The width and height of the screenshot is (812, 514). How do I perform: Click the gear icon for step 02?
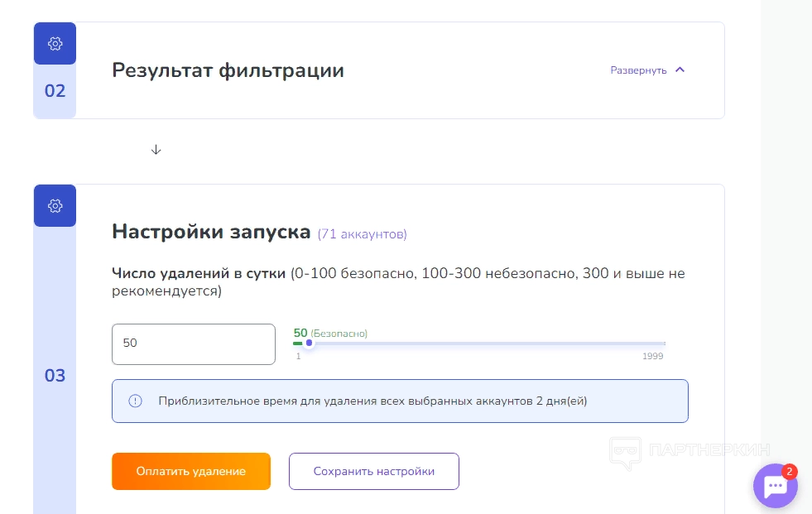[55, 43]
